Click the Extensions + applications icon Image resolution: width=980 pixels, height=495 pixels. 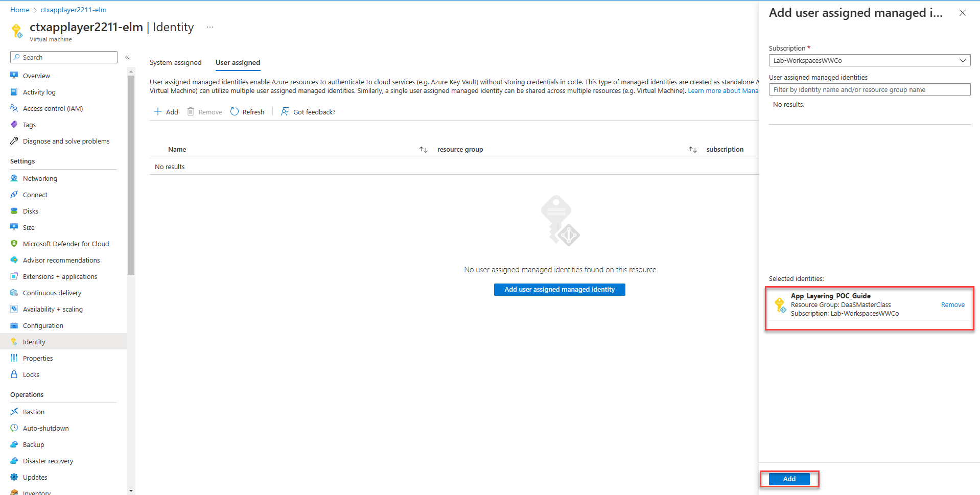tap(14, 276)
